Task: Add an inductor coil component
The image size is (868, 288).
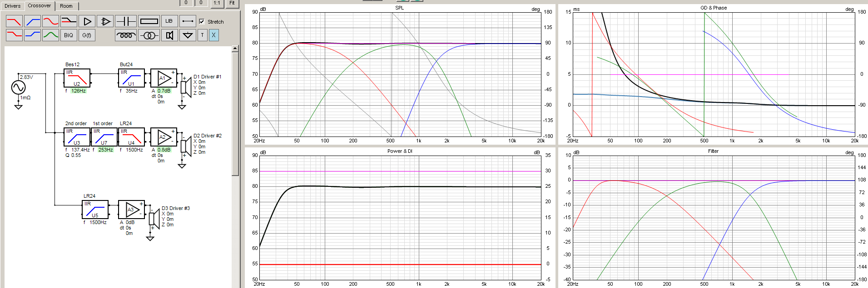Action: (x=126, y=35)
